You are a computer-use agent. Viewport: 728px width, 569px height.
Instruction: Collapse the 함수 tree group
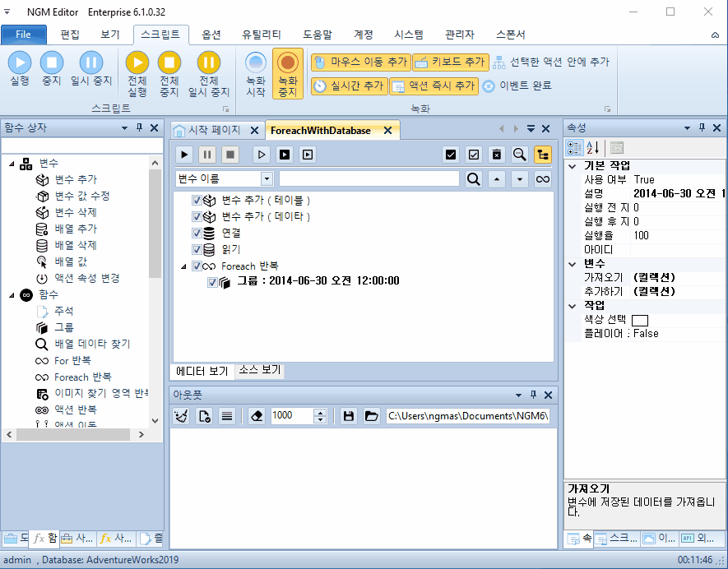tap(12, 294)
